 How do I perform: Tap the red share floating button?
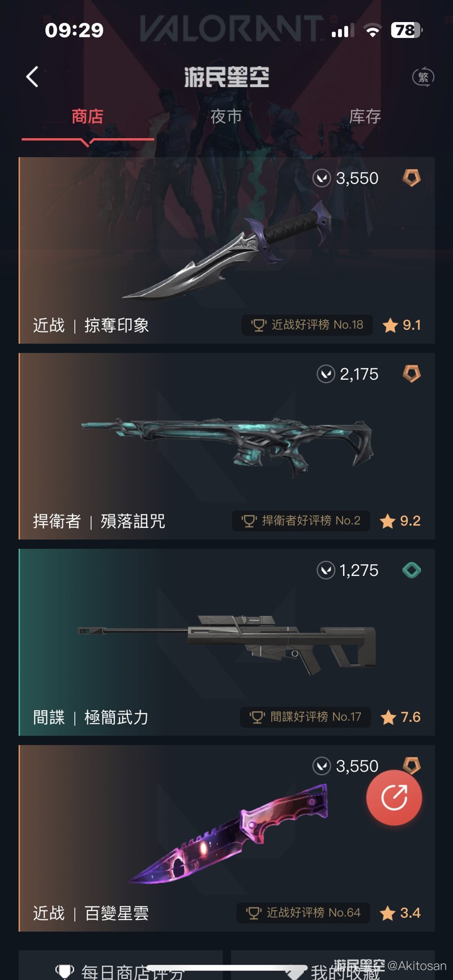(394, 798)
